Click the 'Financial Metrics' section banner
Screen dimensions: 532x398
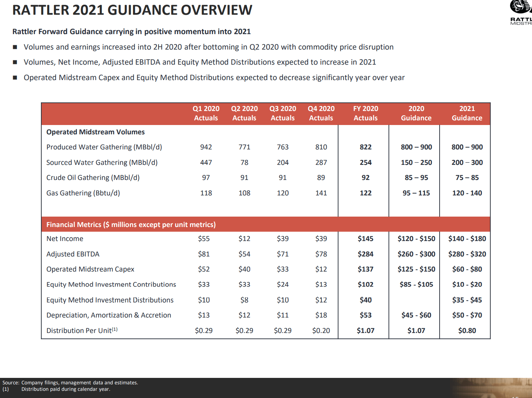pyautogui.click(x=266, y=225)
